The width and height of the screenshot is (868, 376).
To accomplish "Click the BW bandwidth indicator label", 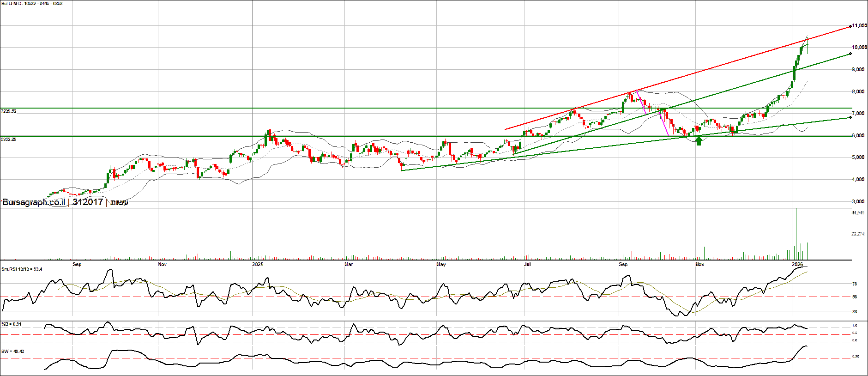I will 13,352.
